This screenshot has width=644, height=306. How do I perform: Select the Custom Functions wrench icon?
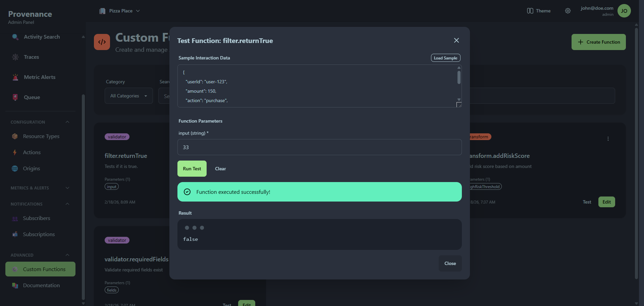(x=15, y=269)
